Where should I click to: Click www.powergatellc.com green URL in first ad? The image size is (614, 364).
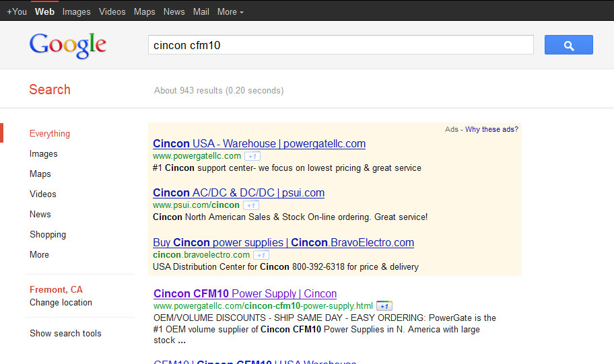coord(197,156)
